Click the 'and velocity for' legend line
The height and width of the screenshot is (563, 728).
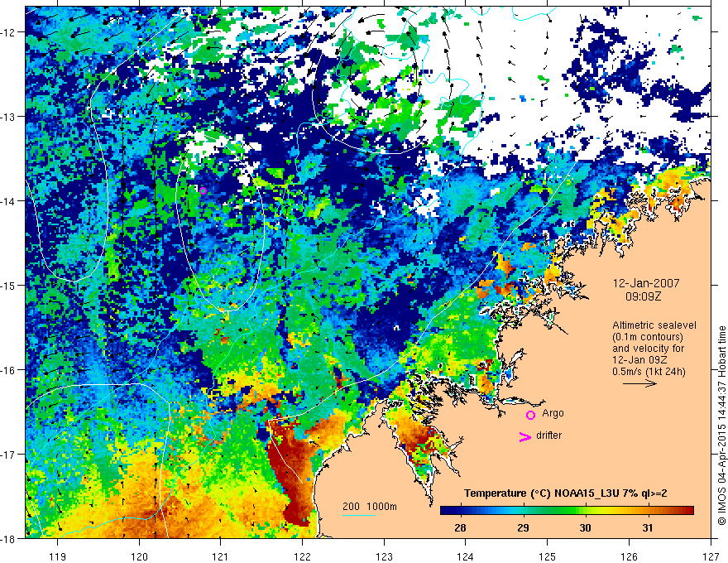click(x=648, y=349)
